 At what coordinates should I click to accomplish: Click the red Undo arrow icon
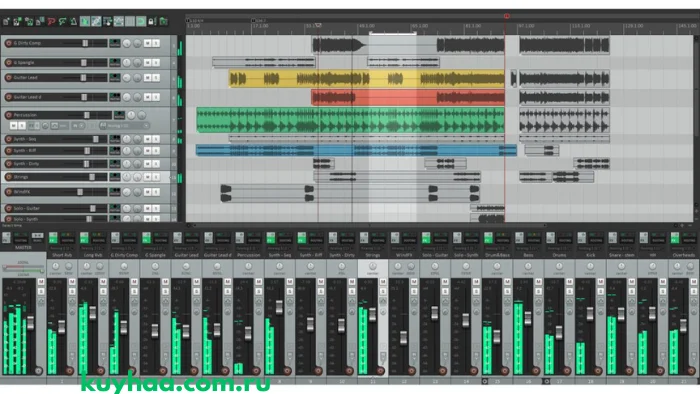pyautogui.click(x=51, y=21)
